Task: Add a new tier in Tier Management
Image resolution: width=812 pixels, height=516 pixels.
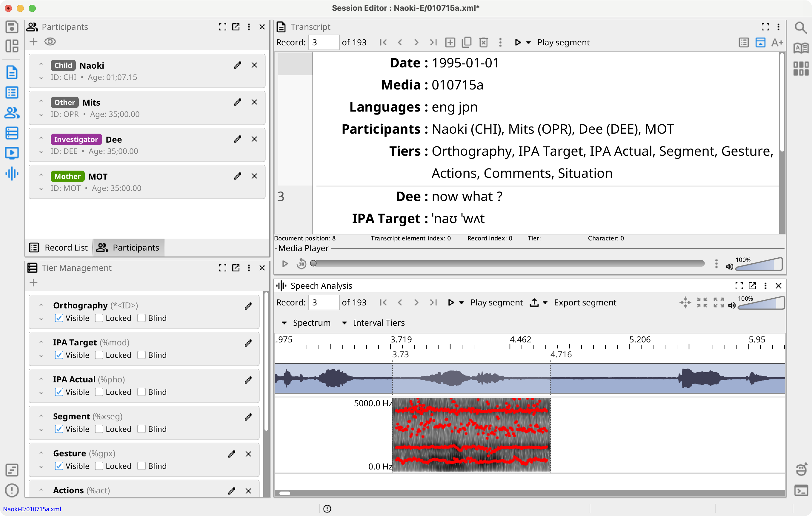Action: (33, 283)
